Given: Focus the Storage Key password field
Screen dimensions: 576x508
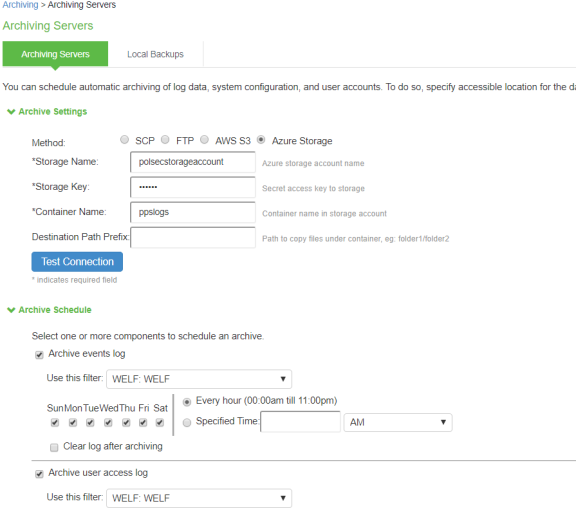Looking at the screenshot, I should pos(193,187).
